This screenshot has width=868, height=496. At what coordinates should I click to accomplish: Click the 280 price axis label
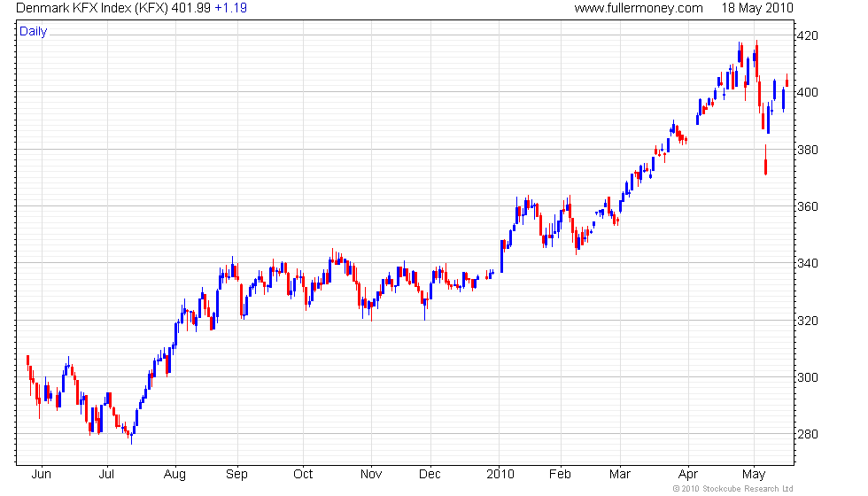(x=807, y=435)
